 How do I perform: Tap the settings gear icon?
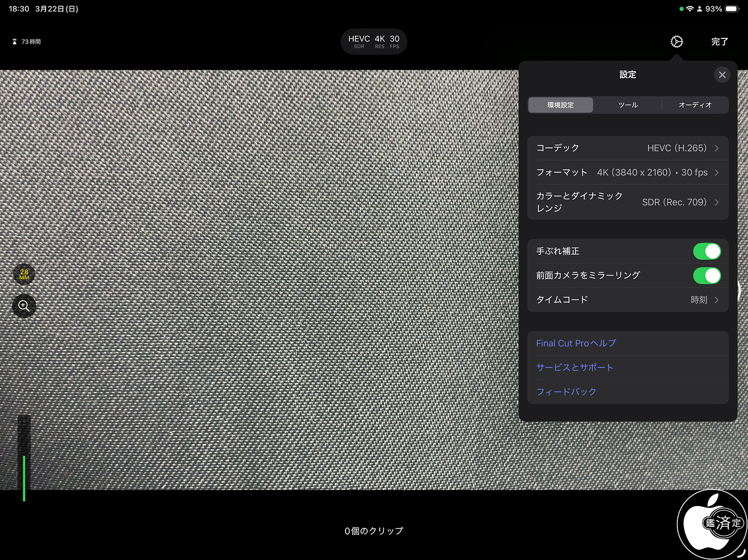point(676,42)
